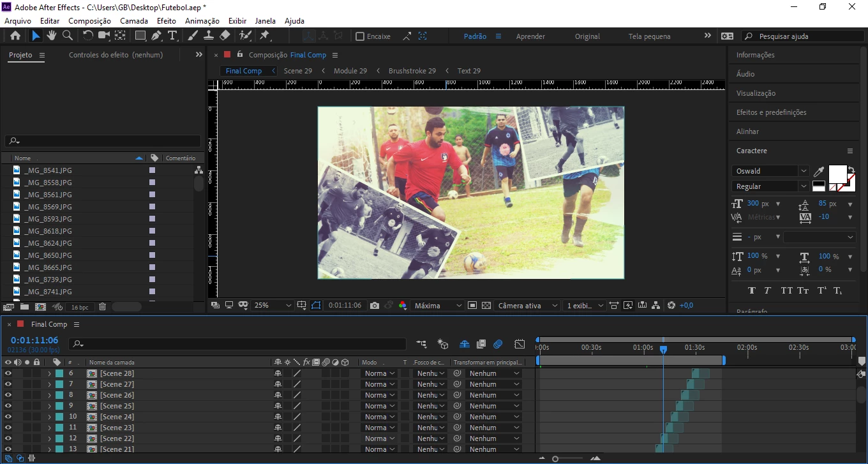Switch to the Original workspace
Image resolution: width=868 pixels, height=464 pixels.
point(587,36)
